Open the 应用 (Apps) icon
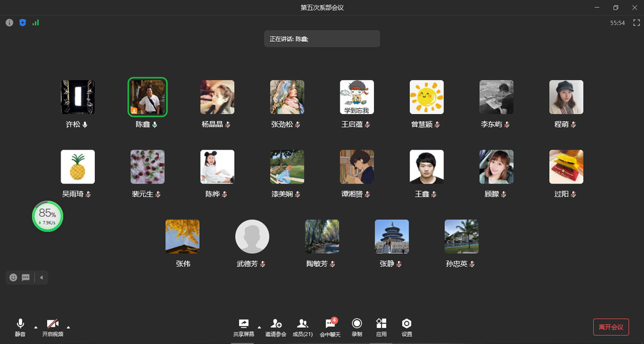 click(x=381, y=327)
